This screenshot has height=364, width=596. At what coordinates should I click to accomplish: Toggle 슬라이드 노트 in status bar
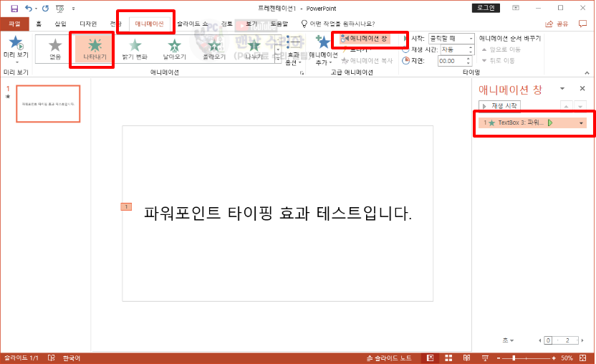coord(389,358)
